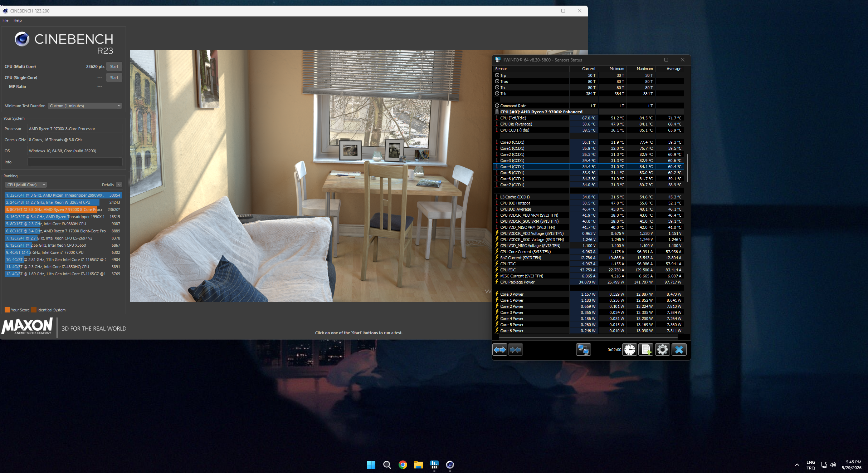868x473 pixels.
Task: Open HWiNFO remote sensor monitoring icon
Action: click(583, 350)
